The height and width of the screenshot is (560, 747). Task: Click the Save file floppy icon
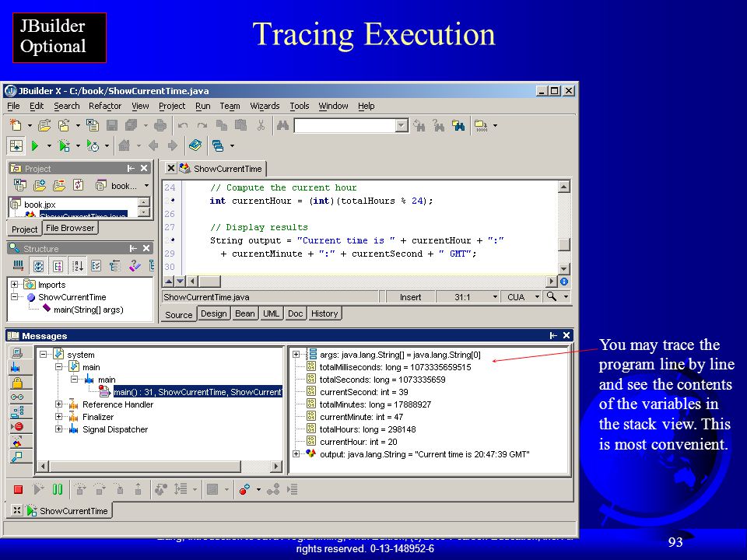(112, 125)
